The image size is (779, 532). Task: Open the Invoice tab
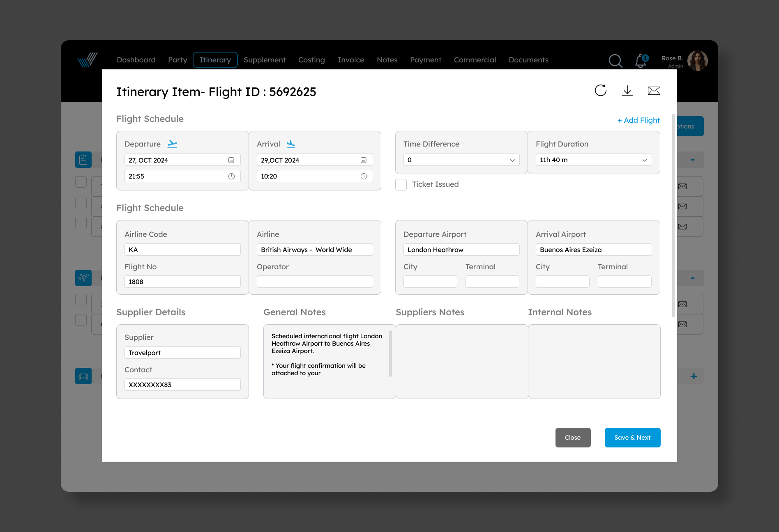[351, 60]
